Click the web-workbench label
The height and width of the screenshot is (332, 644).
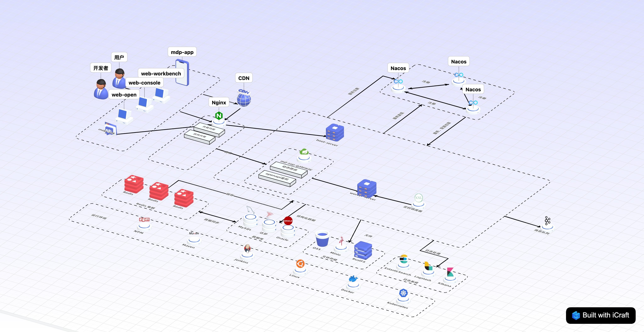161,74
